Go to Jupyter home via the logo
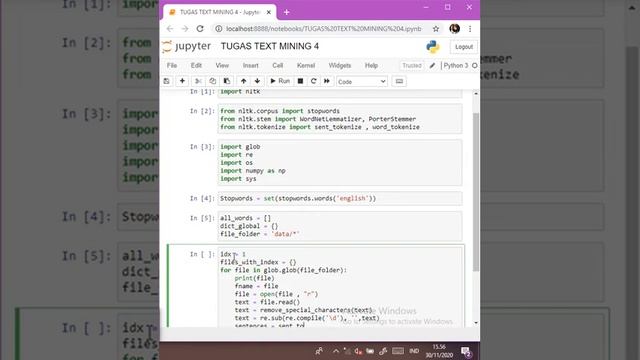The height and width of the screenshot is (360, 640). [187, 47]
